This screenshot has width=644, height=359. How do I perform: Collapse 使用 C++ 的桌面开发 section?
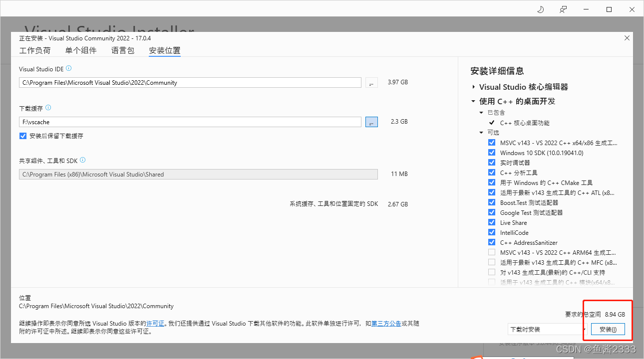click(473, 101)
